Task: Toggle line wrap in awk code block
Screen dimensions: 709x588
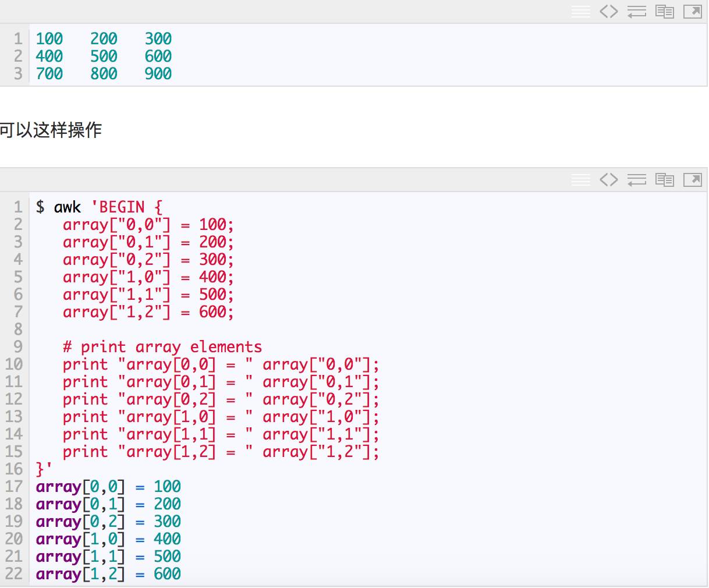Action: (x=636, y=179)
